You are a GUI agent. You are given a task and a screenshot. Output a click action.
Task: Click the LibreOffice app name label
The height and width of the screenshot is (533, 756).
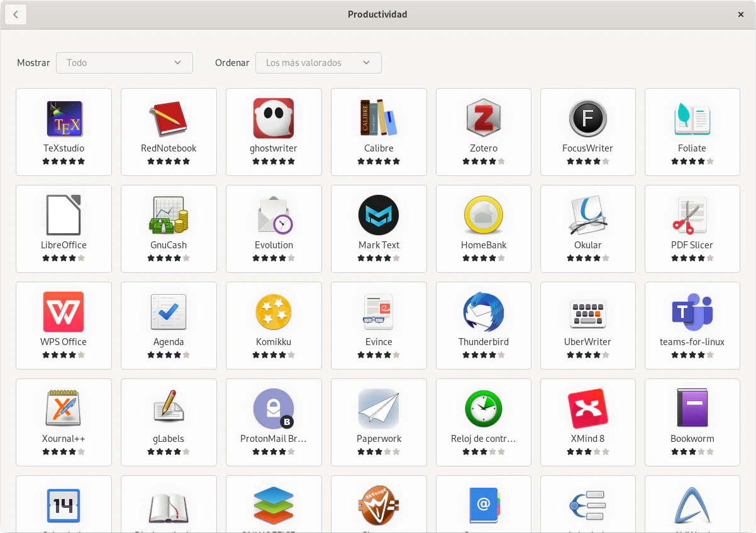64,245
